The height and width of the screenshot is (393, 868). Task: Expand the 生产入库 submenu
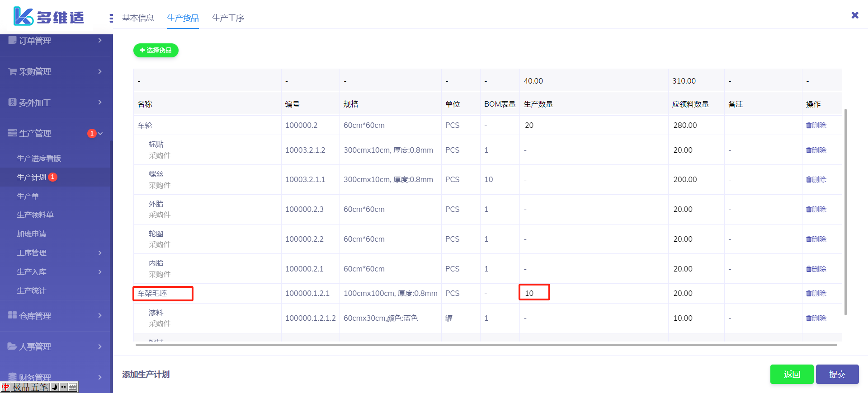click(x=100, y=272)
